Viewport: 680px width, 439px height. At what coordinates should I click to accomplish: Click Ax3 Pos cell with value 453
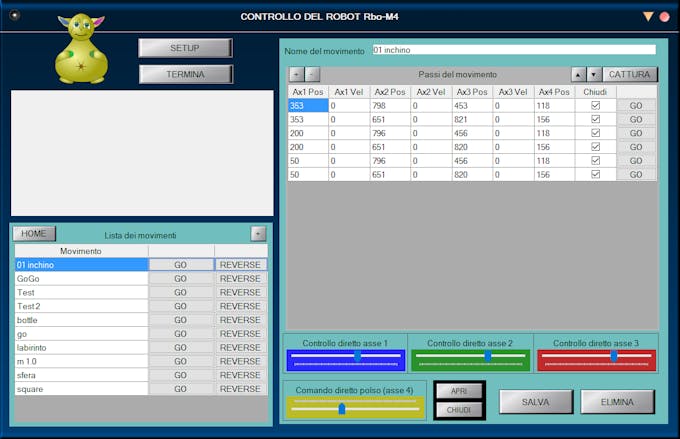[472, 105]
